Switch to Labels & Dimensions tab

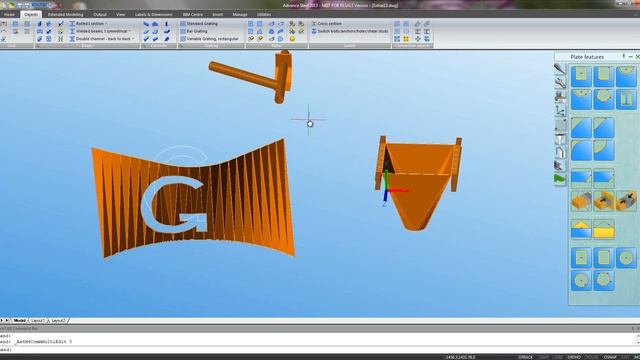(153, 14)
